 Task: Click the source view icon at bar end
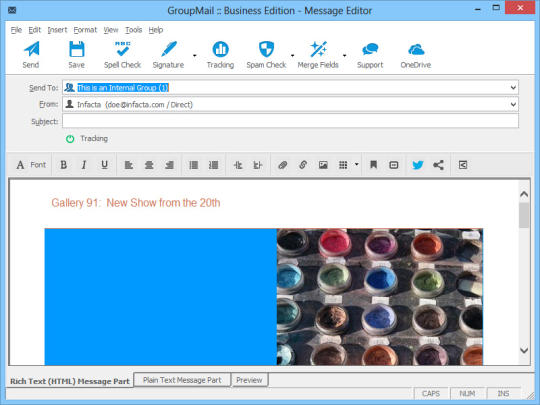pyautogui.click(x=463, y=165)
